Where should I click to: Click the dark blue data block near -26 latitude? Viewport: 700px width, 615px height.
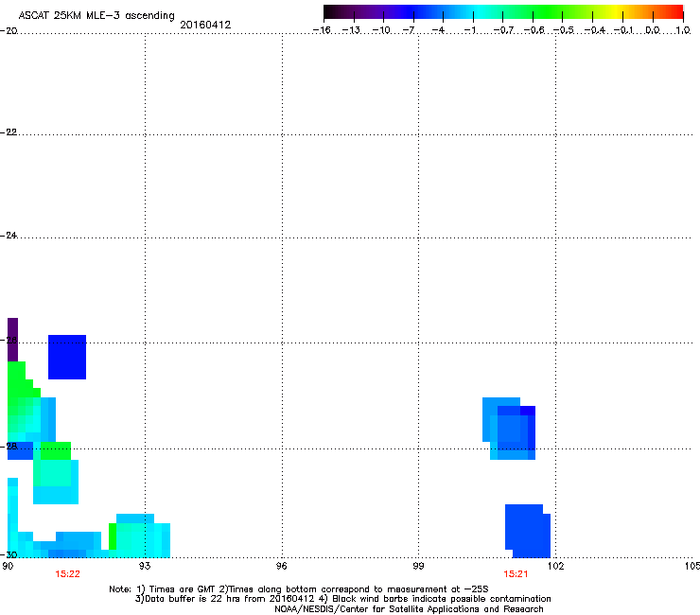(x=67, y=357)
